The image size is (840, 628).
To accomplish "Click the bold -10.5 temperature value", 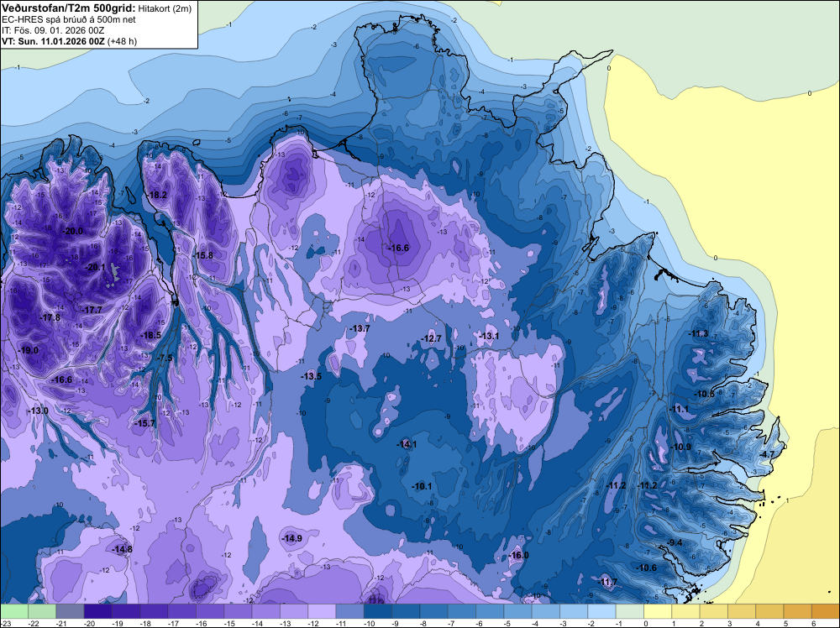I will click(705, 394).
